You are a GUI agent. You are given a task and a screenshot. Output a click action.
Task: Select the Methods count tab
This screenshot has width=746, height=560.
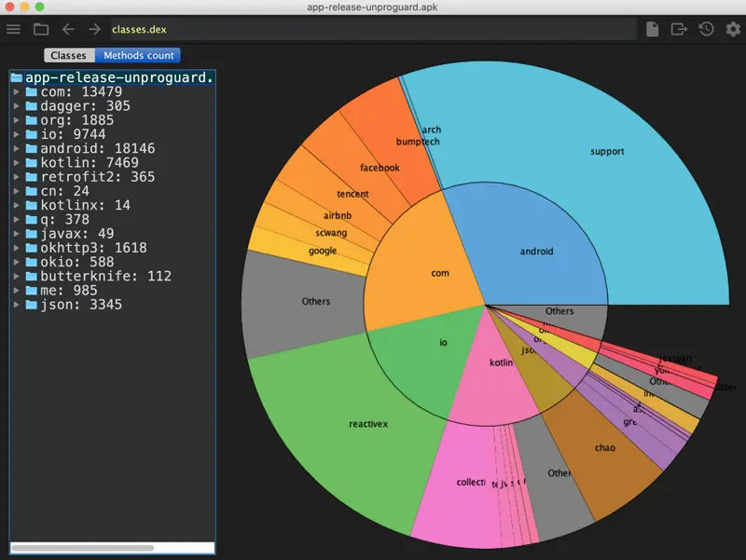[138, 55]
